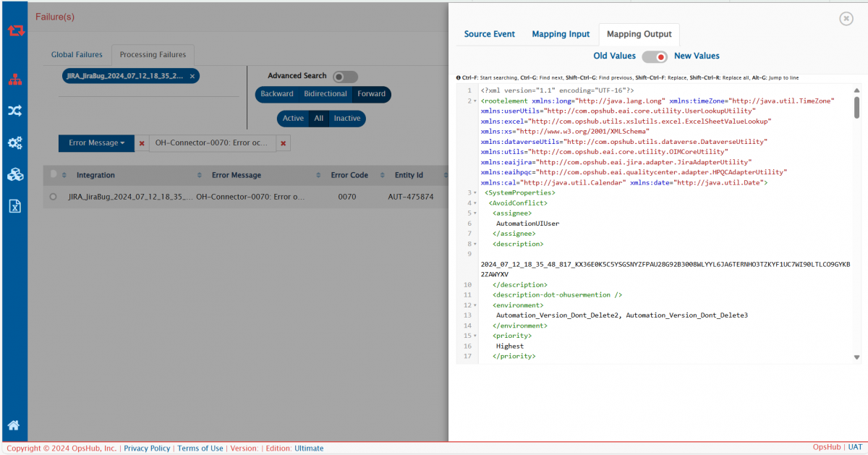
Task: Select the JIRA_JiraBug failure row radio button
Action: 53,197
